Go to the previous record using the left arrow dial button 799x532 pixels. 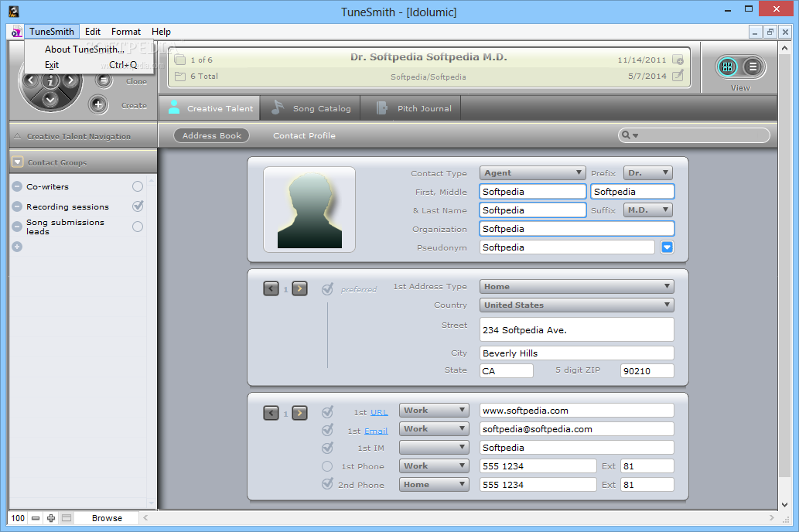click(x=31, y=80)
